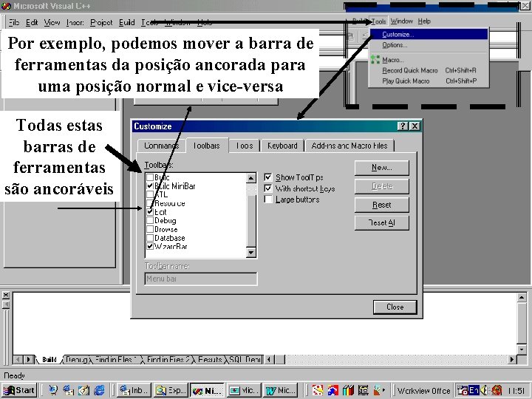This screenshot has height=399, width=532.
Task: Click the tray icon left of the En indicator
Action: click(463, 390)
